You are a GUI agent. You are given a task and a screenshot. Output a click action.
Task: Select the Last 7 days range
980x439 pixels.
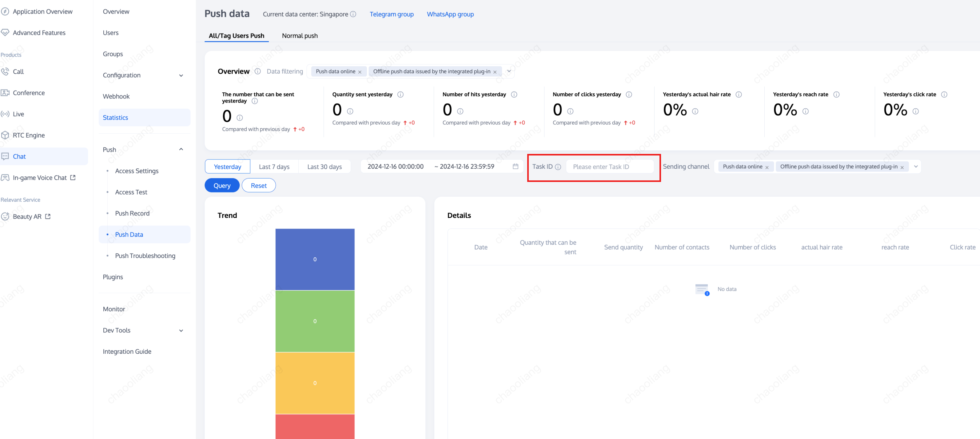pos(274,166)
